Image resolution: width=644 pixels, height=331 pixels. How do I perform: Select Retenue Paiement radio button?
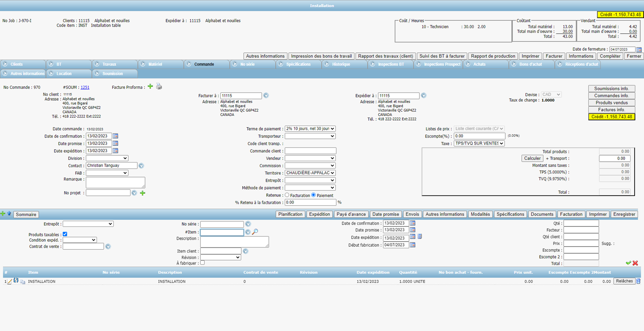313,195
